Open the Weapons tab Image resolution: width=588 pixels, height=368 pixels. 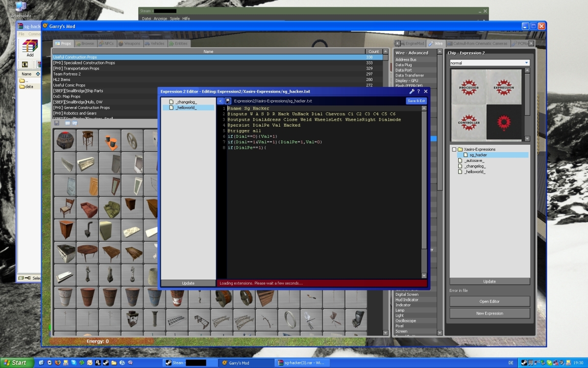pos(129,44)
